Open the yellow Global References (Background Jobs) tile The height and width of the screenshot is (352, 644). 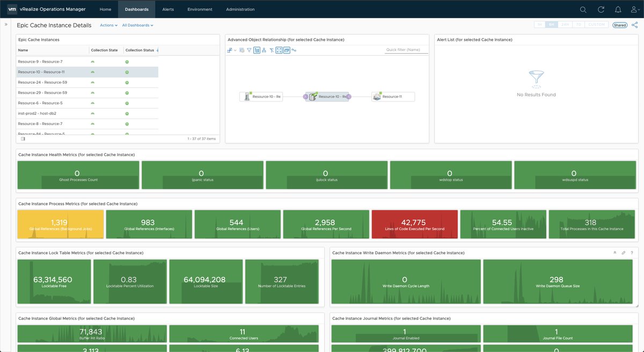click(61, 224)
